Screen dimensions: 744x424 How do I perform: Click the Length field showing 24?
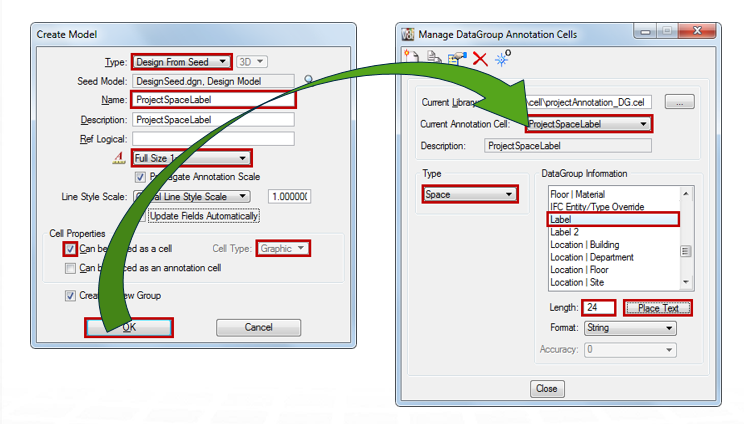click(x=598, y=308)
